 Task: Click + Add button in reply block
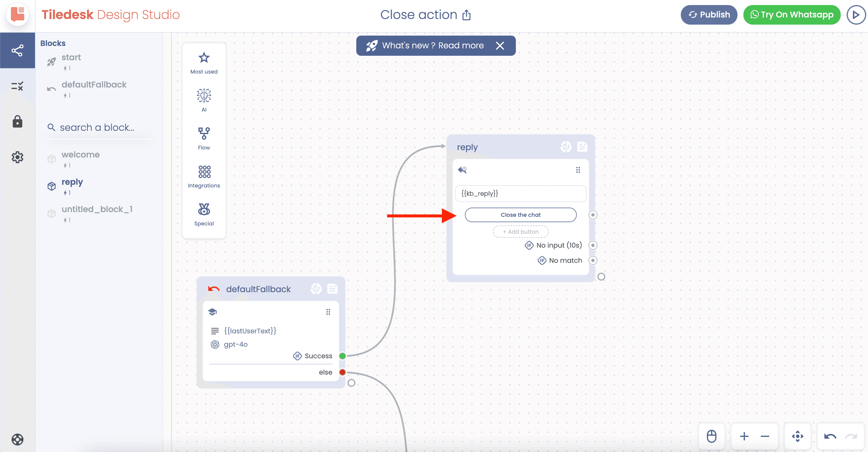tap(520, 231)
